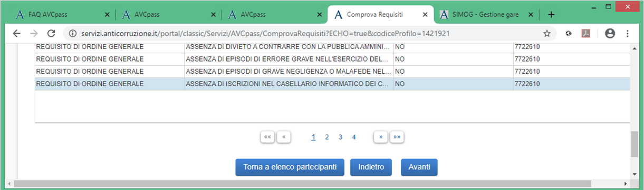Jump to last page with »» button
This screenshot has width=644, height=190.
click(x=397, y=137)
